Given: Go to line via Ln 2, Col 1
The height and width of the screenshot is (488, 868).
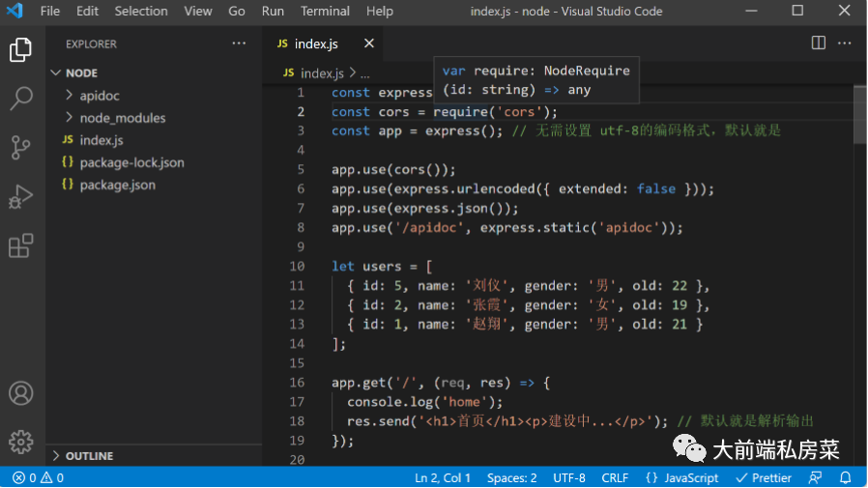Looking at the screenshot, I should (443, 477).
